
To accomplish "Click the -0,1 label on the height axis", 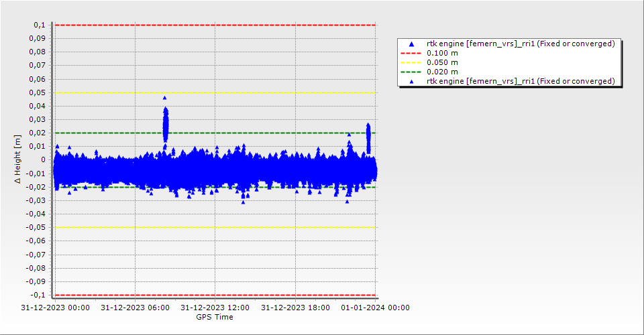I will point(38,295).
